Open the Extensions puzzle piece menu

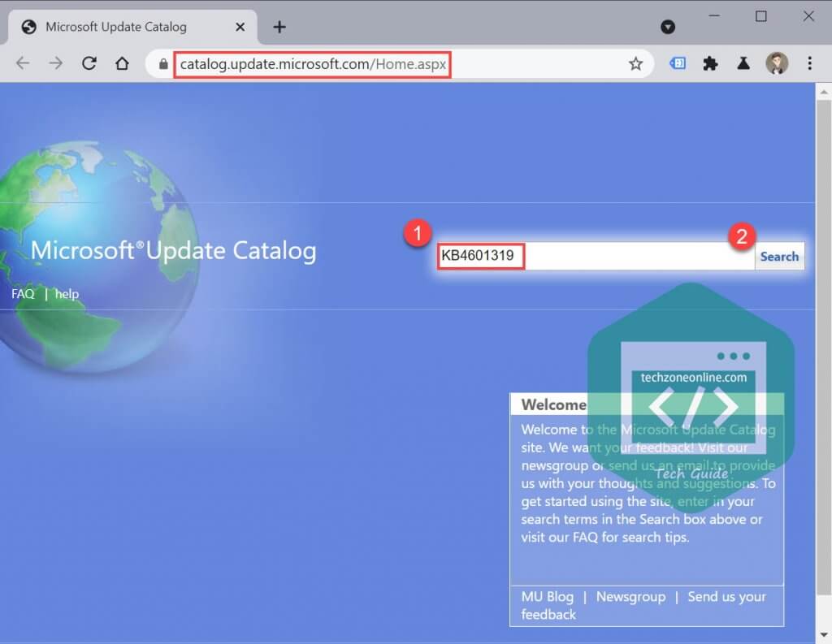pos(710,63)
